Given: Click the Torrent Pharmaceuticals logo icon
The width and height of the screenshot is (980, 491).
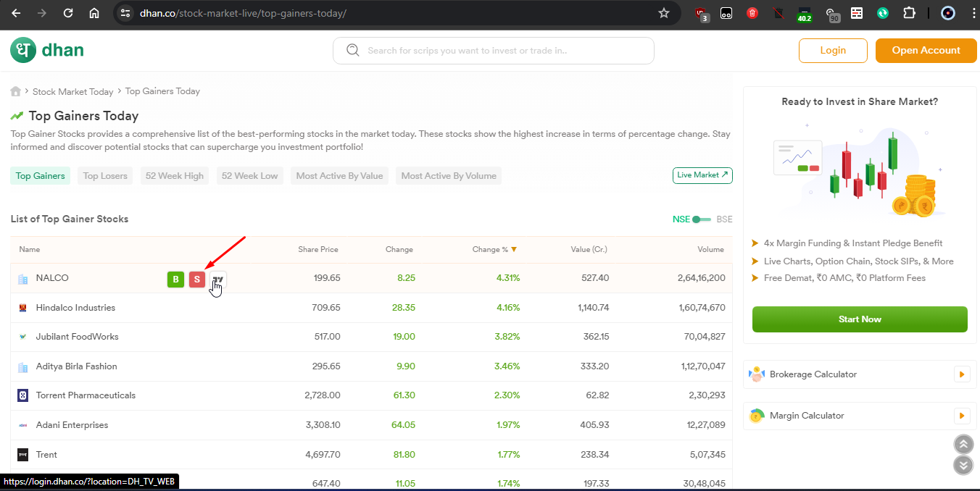Looking at the screenshot, I should pyautogui.click(x=22, y=395).
